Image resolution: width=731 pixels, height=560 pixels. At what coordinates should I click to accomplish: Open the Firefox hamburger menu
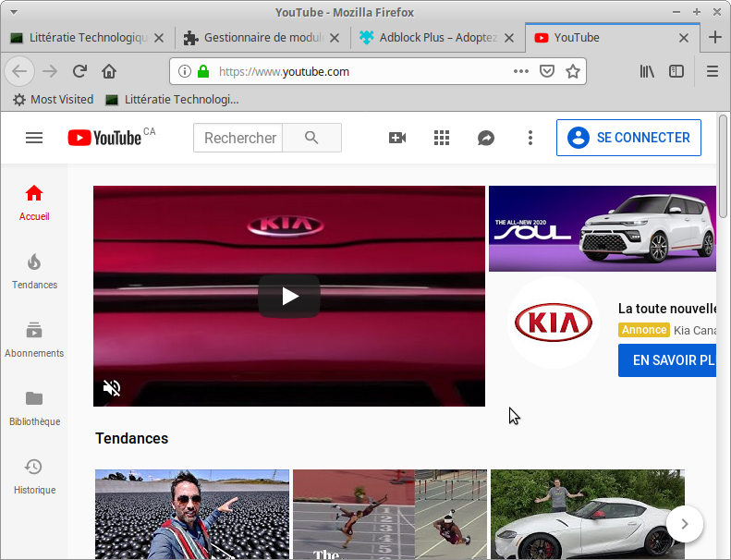point(713,71)
